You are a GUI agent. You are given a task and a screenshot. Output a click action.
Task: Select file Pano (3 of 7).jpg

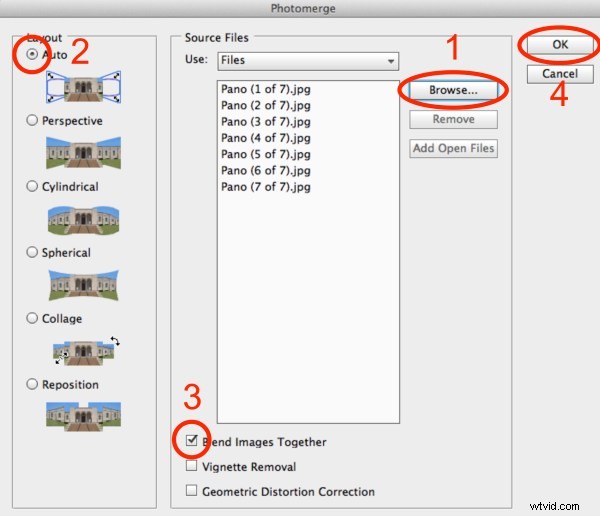266,122
